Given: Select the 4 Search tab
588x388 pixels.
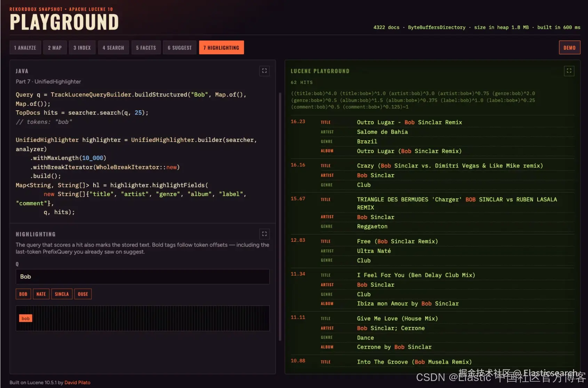Looking at the screenshot, I should [x=113, y=48].
